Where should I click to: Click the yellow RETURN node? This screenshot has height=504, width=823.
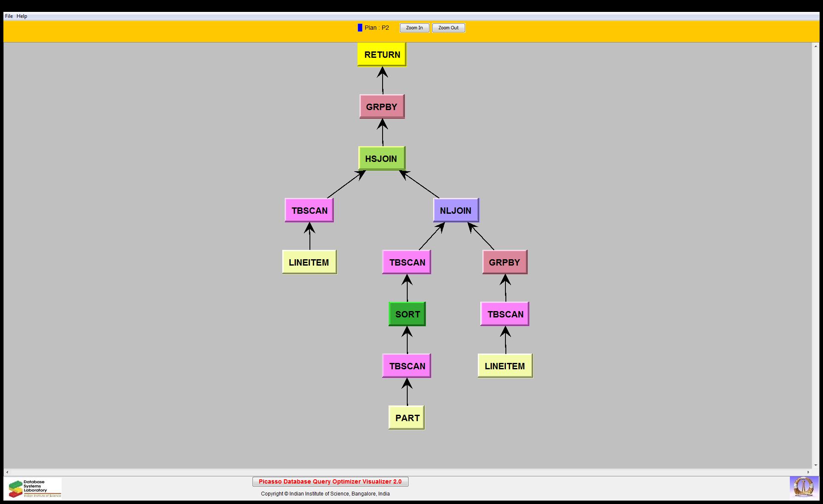(x=382, y=54)
